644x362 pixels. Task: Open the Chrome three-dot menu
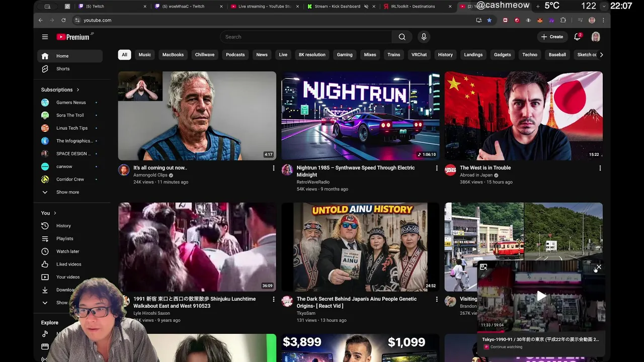pyautogui.click(x=603, y=20)
